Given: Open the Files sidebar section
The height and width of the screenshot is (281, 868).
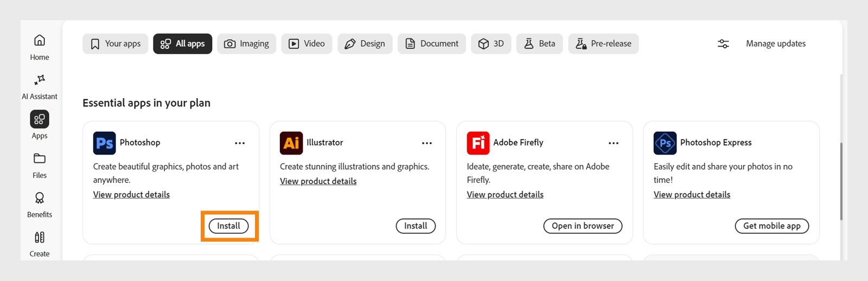Looking at the screenshot, I should click(40, 165).
